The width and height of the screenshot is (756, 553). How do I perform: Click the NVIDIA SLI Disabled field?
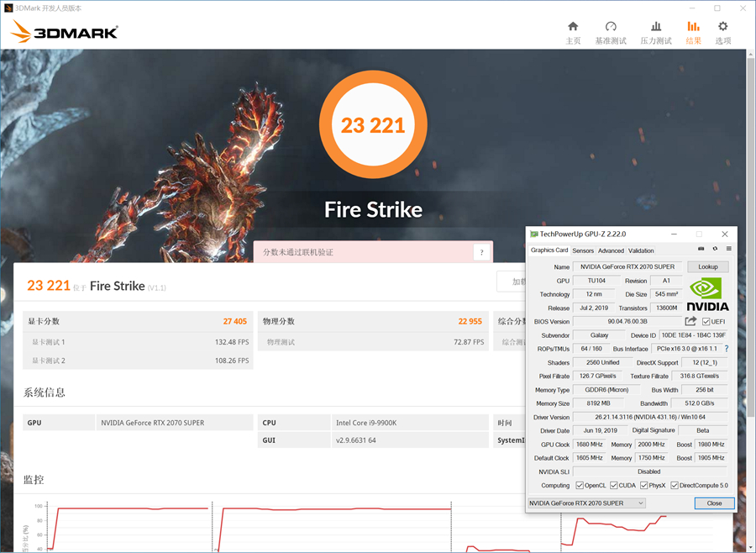click(x=650, y=471)
